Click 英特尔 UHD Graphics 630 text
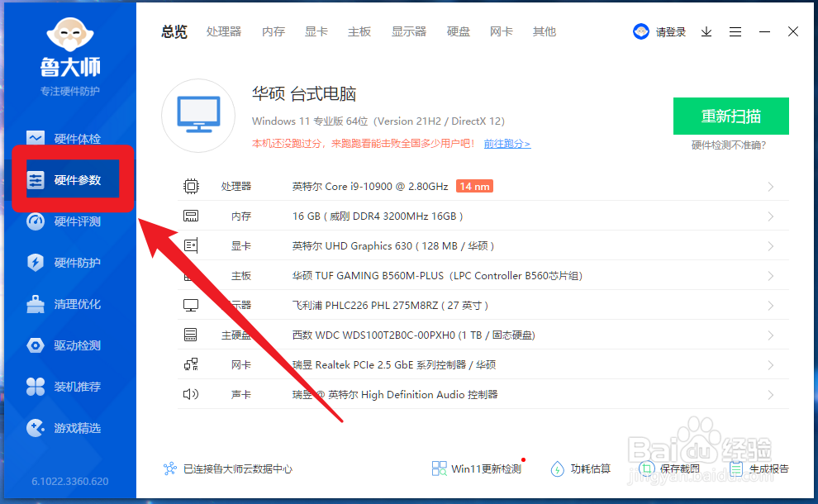 [x=392, y=245]
